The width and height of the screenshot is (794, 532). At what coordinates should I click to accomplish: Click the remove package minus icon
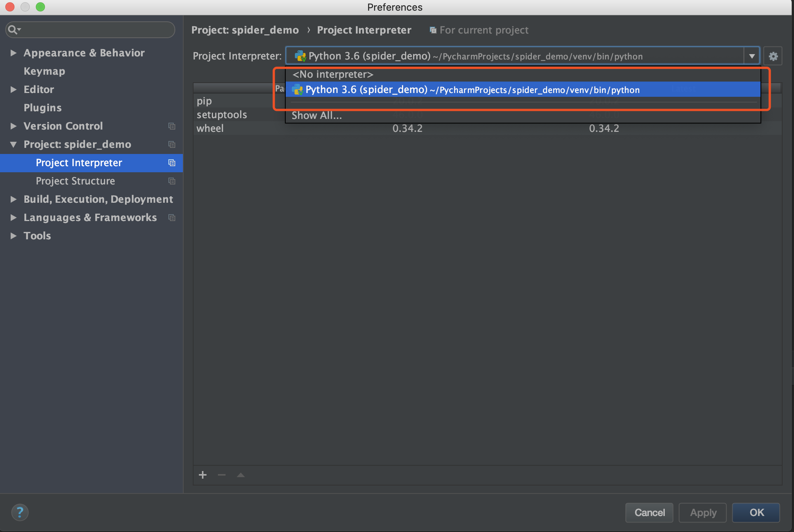(x=222, y=475)
